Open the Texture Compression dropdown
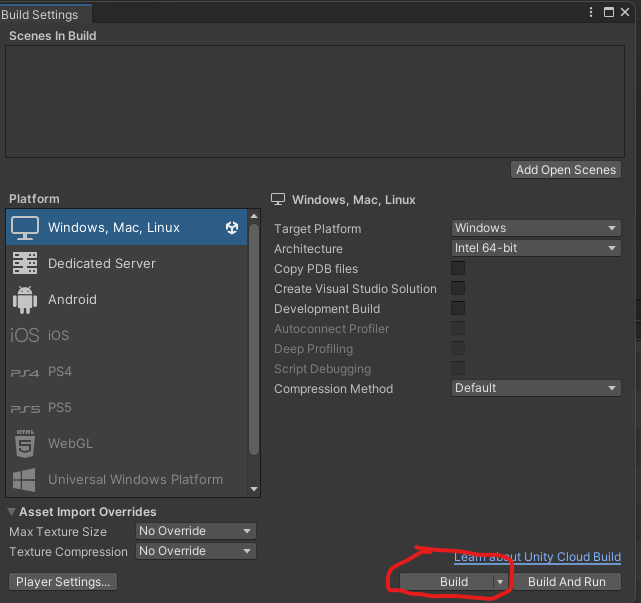 click(196, 551)
